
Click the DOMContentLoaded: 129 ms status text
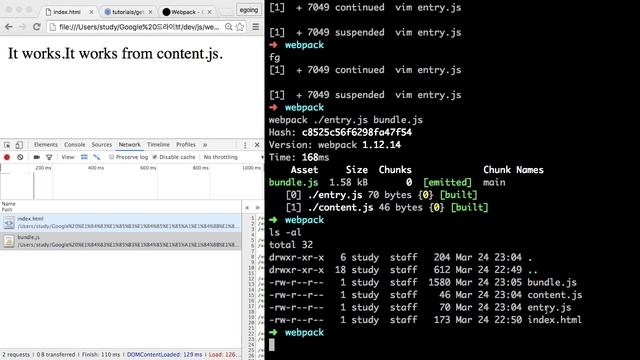pyautogui.click(x=164, y=355)
